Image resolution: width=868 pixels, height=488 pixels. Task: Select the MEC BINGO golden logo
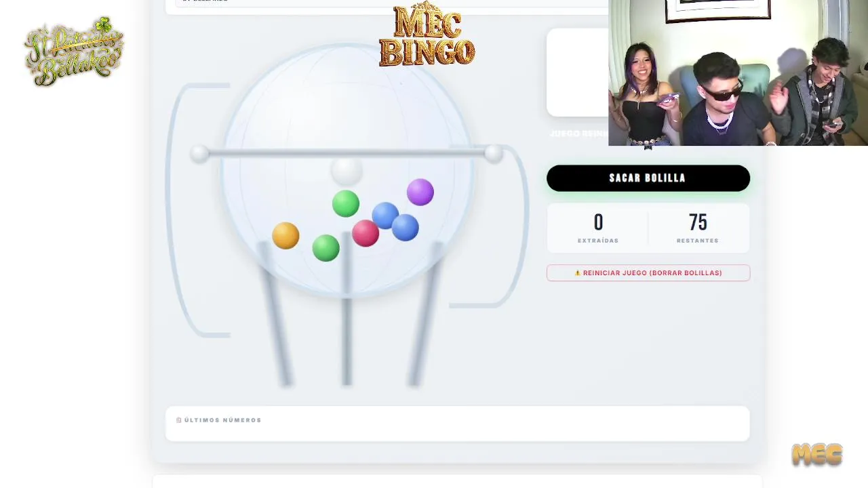click(x=427, y=35)
